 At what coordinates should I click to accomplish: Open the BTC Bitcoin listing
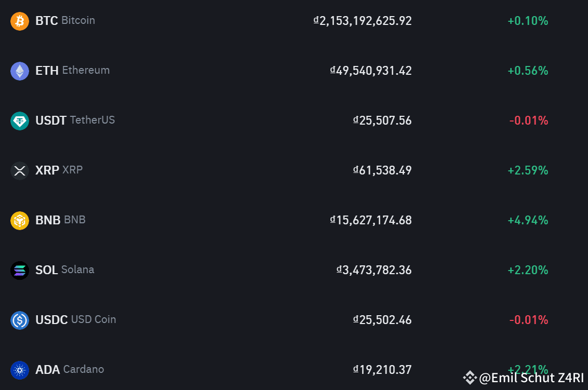point(65,21)
